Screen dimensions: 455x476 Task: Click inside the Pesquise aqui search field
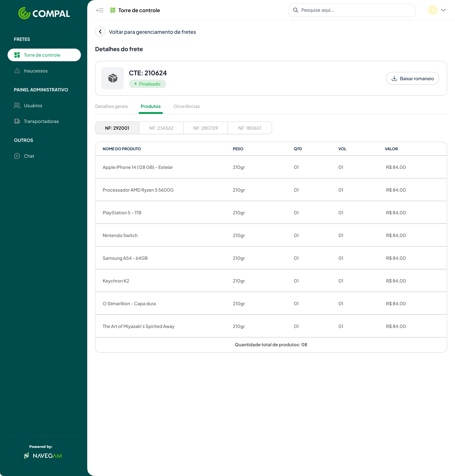pos(340,10)
